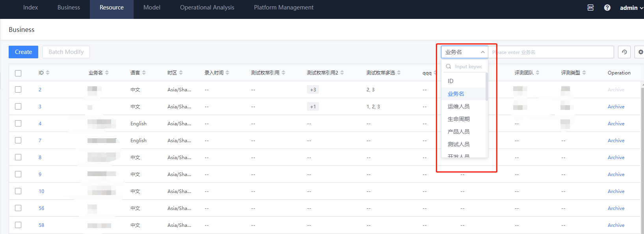The width and height of the screenshot is (644, 234).
Task: Click the search magnifier in dropdown filter
Action: pos(449,67)
